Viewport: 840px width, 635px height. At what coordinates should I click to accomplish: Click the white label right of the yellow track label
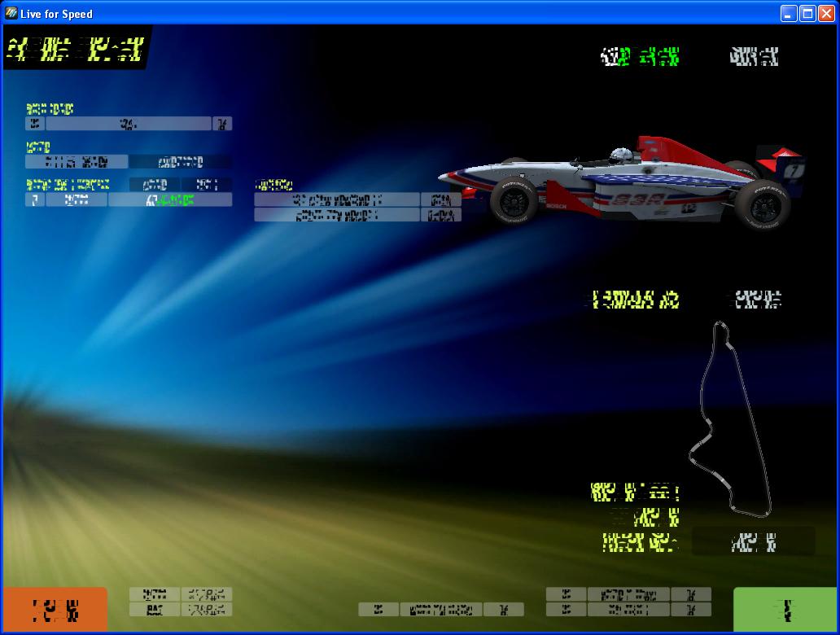click(x=757, y=300)
